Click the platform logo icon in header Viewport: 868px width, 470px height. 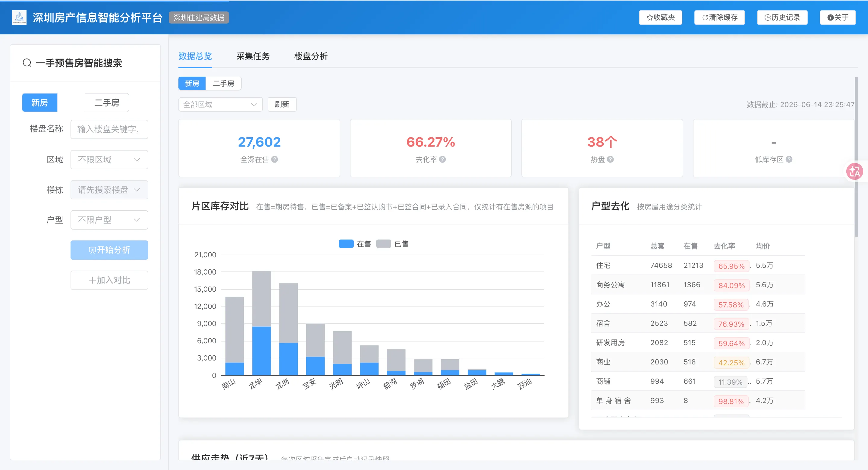pyautogui.click(x=19, y=17)
